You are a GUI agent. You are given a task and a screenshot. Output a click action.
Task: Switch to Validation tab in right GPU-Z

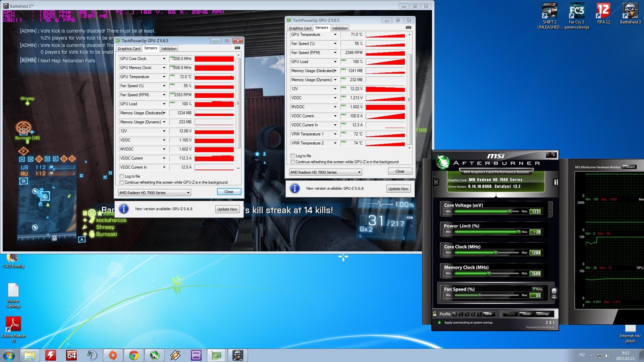[x=340, y=28]
